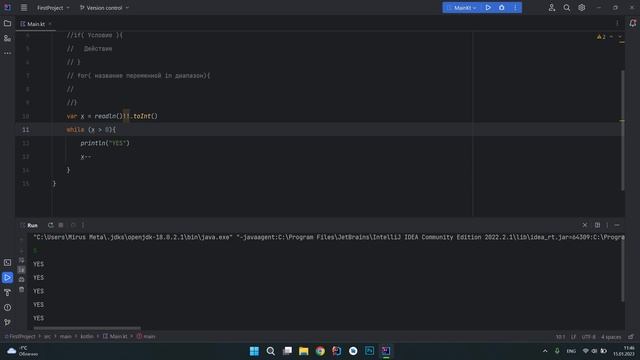Viewport: 640px width, 360px height.
Task: Open the Build tool window hammer icon
Action: (x=7, y=293)
